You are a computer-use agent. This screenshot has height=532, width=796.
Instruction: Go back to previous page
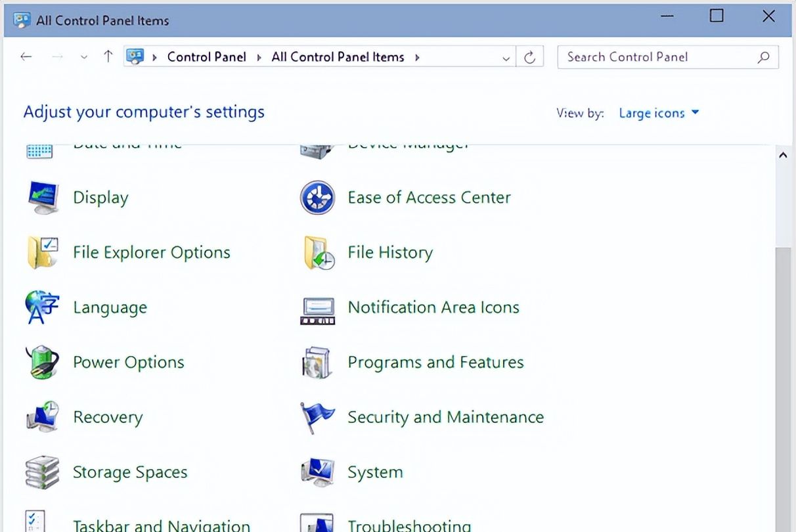click(26, 57)
